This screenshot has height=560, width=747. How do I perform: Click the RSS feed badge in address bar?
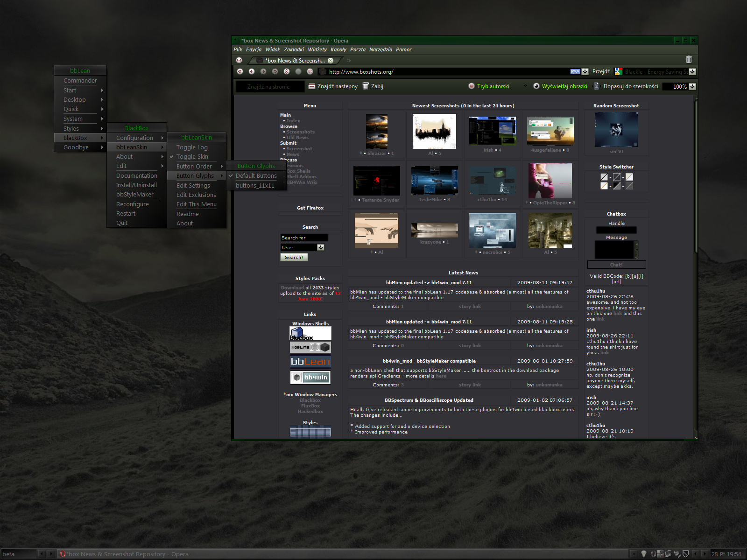coord(575,72)
